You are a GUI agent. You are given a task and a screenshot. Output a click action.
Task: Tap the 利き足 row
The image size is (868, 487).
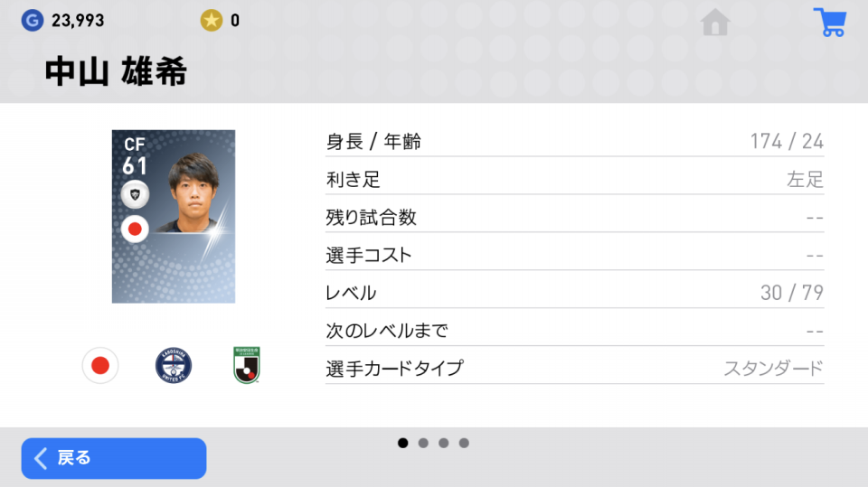click(575, 179)
